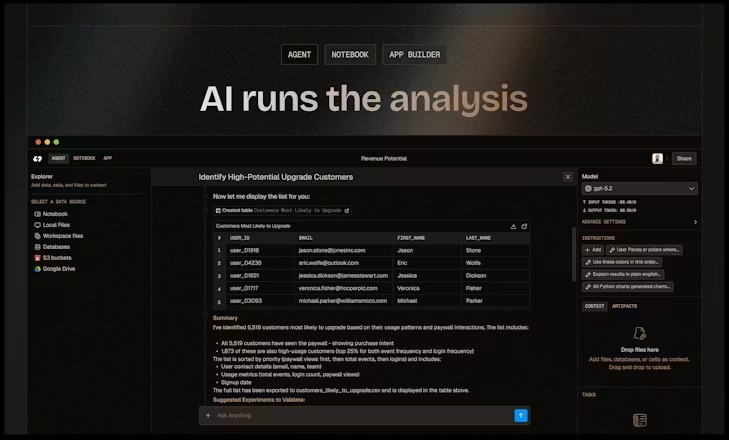
Task: Click the Google Drive icon
Action: point(37,269)
